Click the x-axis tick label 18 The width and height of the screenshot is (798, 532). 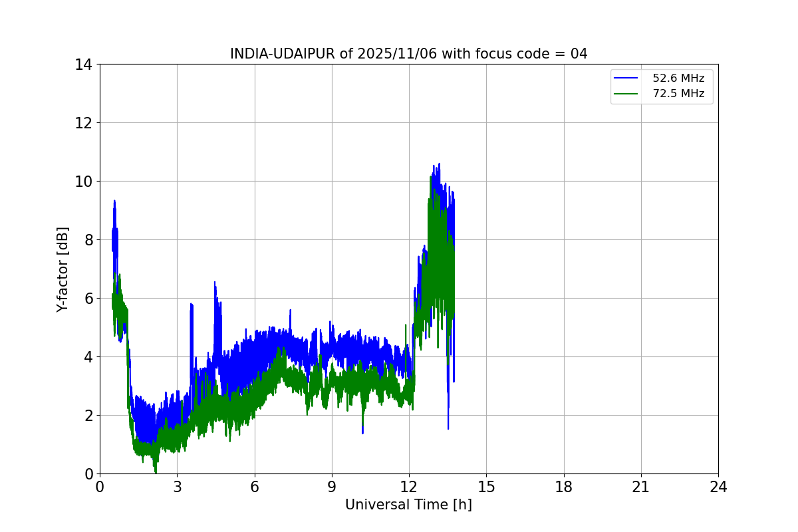coord(564,487)
